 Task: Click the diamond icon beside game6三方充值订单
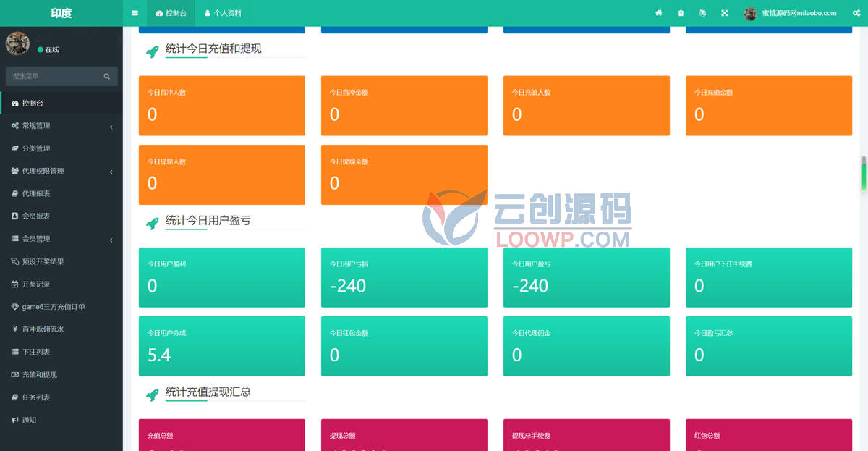click(15, 307)
